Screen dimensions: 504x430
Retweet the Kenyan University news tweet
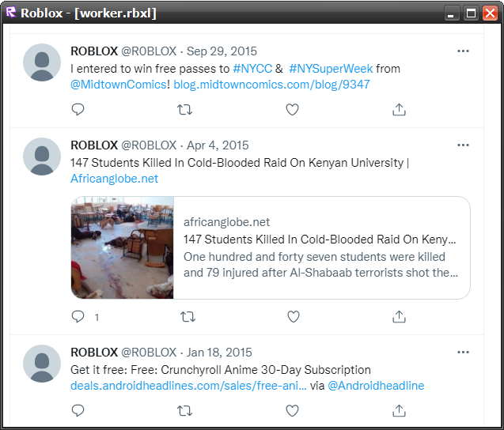coord(188,317)
